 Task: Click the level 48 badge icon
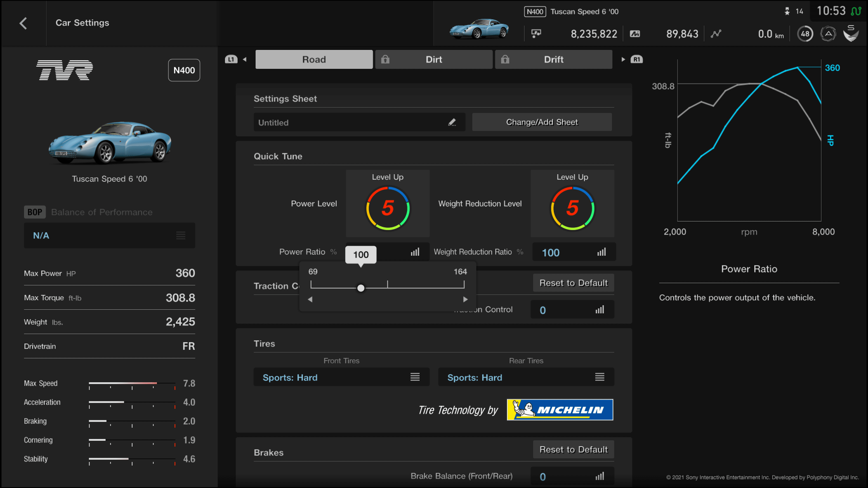(805, 34)
